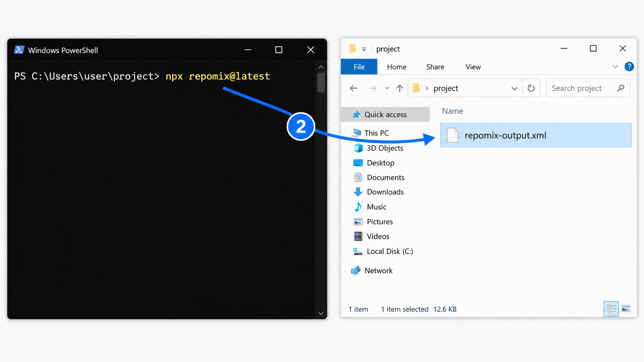Click the project folder in address bar
The width and height of the screenshot is (644, 362).
[x=446, y=88]
